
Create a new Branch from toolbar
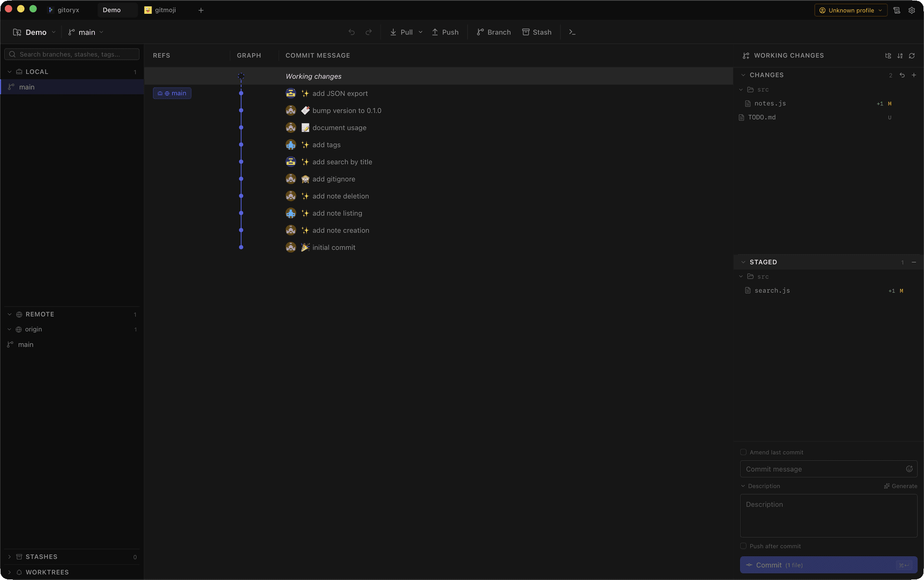pyautogui.click(x=494, y=32)
